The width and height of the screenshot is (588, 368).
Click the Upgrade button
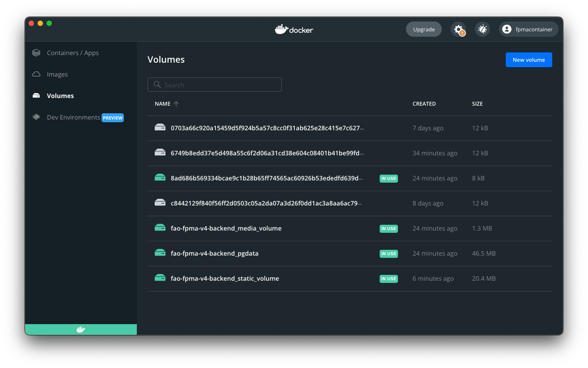coord(424,30)
